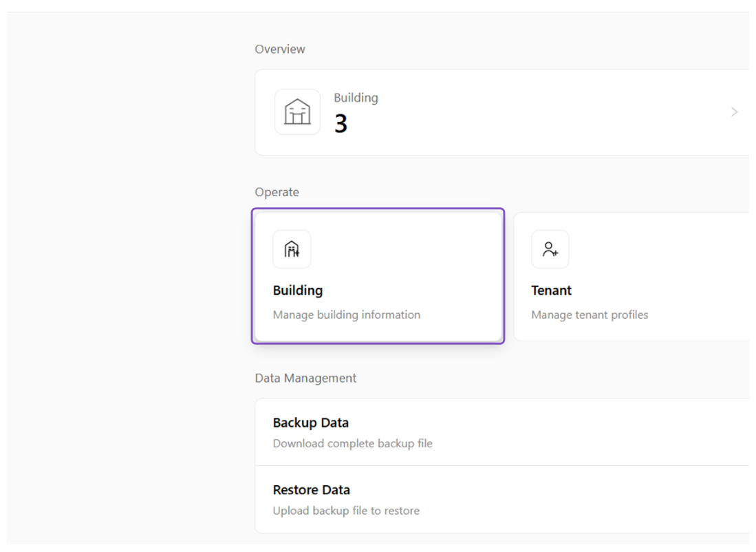Viewport: 756px width, 552px height.
Task: Click the "Manage building information" description
Action: pos(347,315)
